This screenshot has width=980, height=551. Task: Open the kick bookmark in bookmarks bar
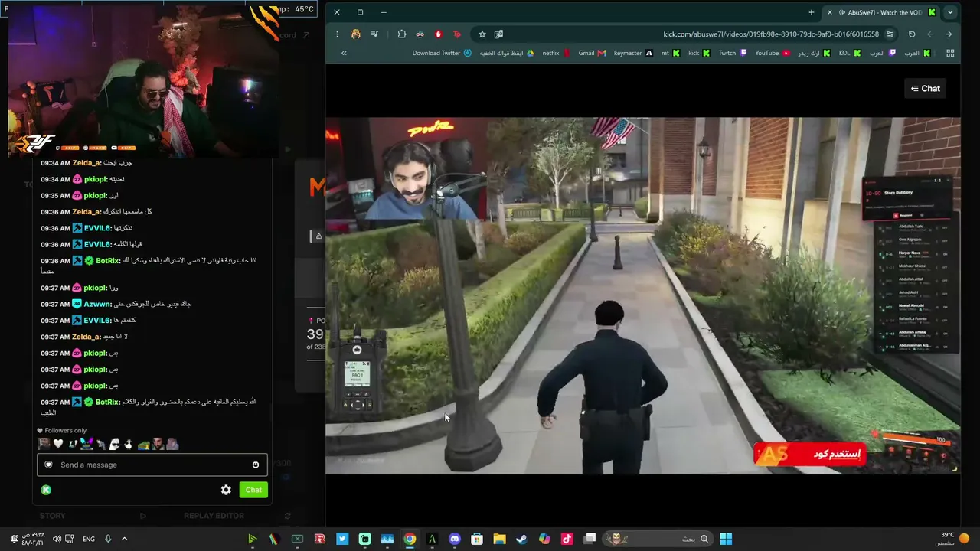[x=699, y=53]
